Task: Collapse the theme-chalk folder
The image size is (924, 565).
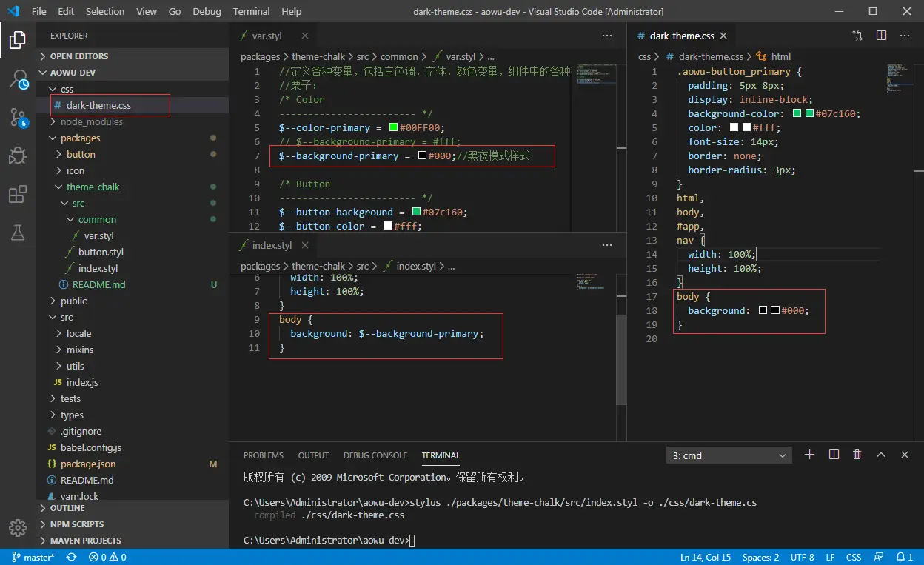Action: [93, 187]
